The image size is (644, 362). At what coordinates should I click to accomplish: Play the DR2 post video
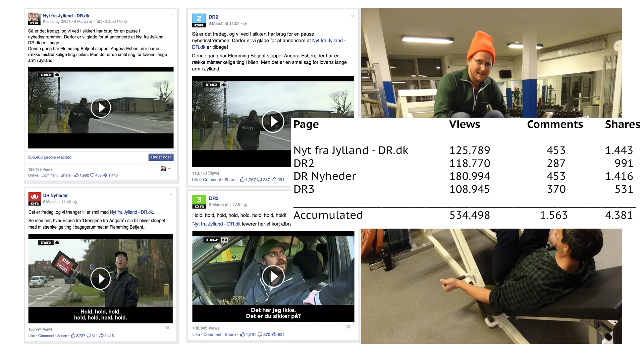[x=273, y=121]
